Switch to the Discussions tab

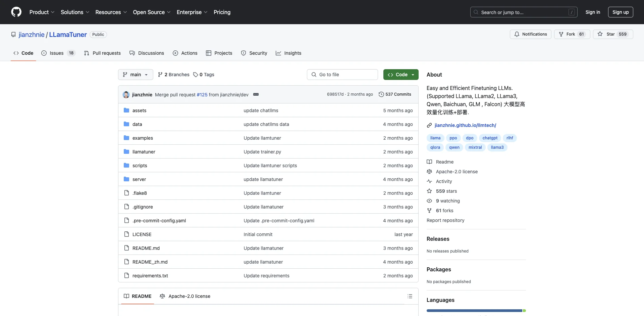coord(147,53)
